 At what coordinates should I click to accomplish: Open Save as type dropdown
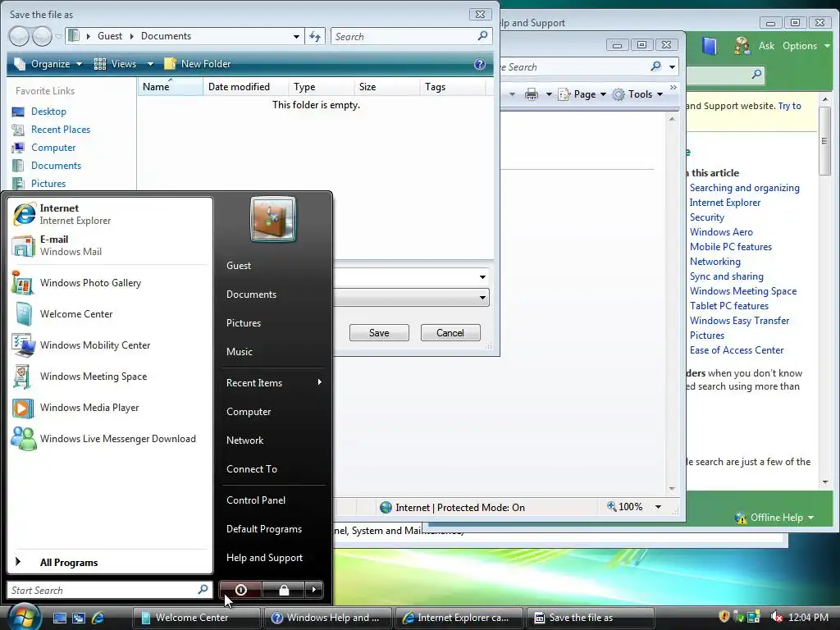pos(482,297)
